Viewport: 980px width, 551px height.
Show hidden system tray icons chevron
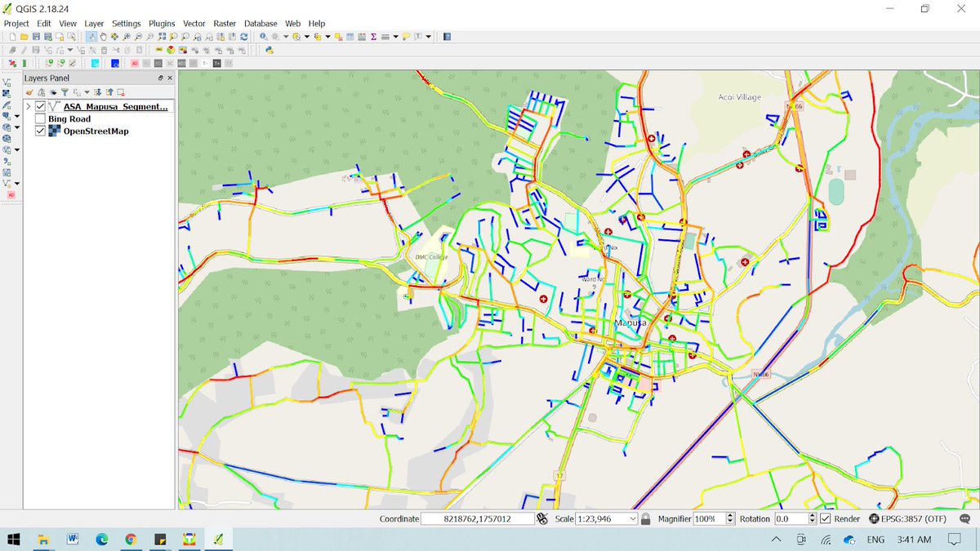[776, 540]
